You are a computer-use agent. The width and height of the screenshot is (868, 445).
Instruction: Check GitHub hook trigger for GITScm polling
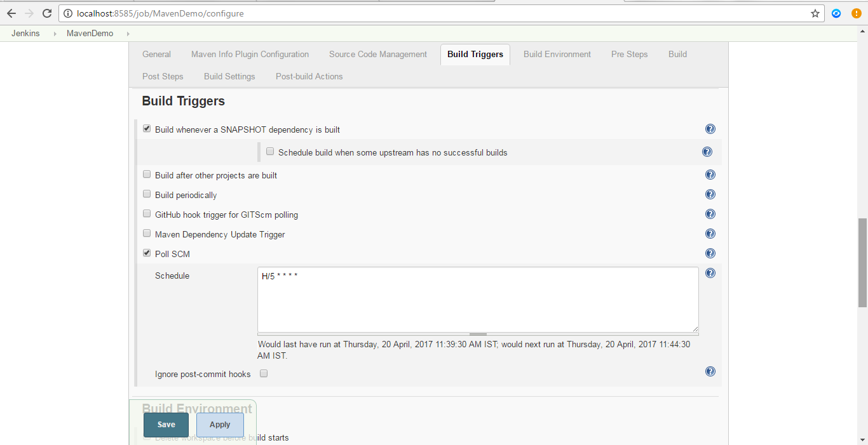click(147, 214)
